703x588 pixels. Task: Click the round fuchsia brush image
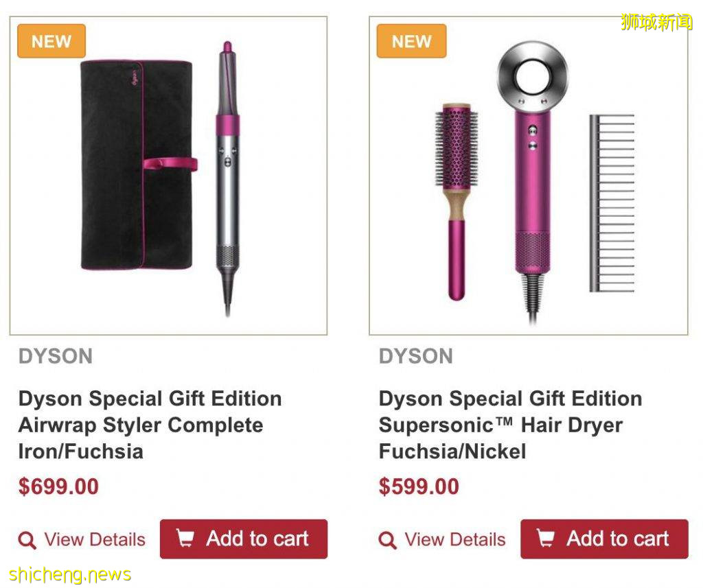coord(457,202)
